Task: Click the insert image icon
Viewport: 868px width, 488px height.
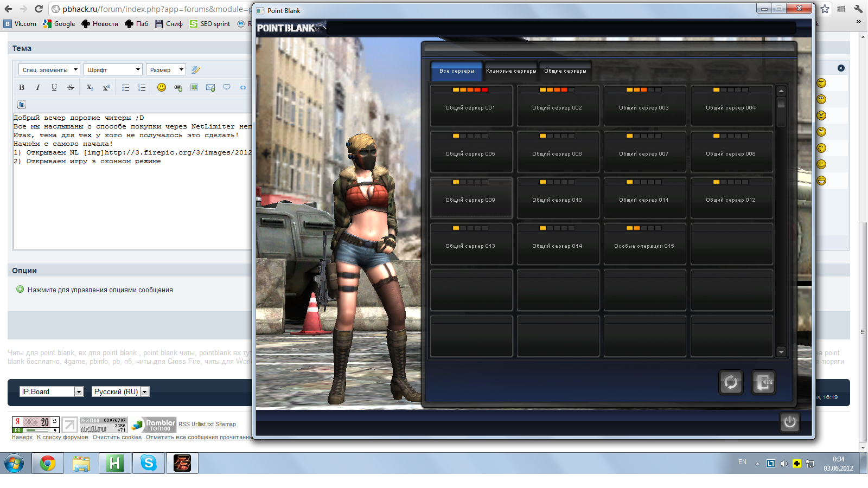Action: [x=194, y=87]
